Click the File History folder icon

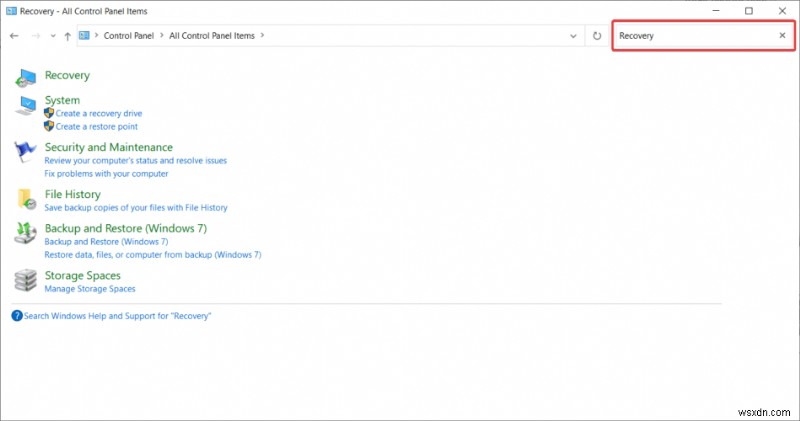[x=26, y=199]
